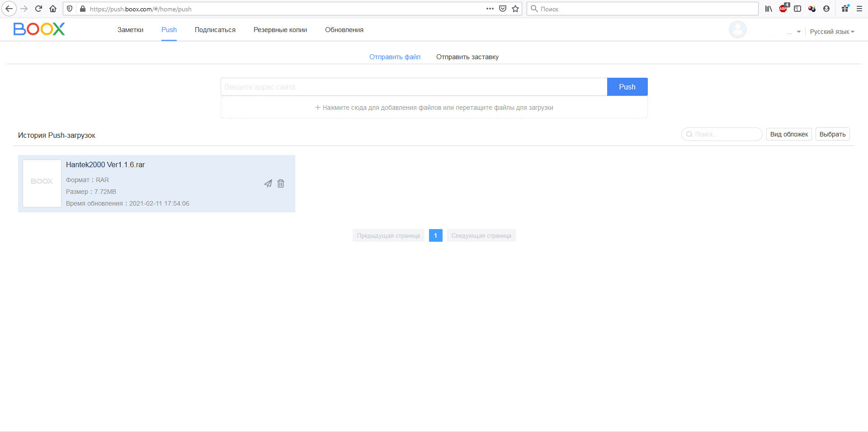Go back to the previous browser page
The height and width of the screenshot is (432, 868).
(9, 9)
